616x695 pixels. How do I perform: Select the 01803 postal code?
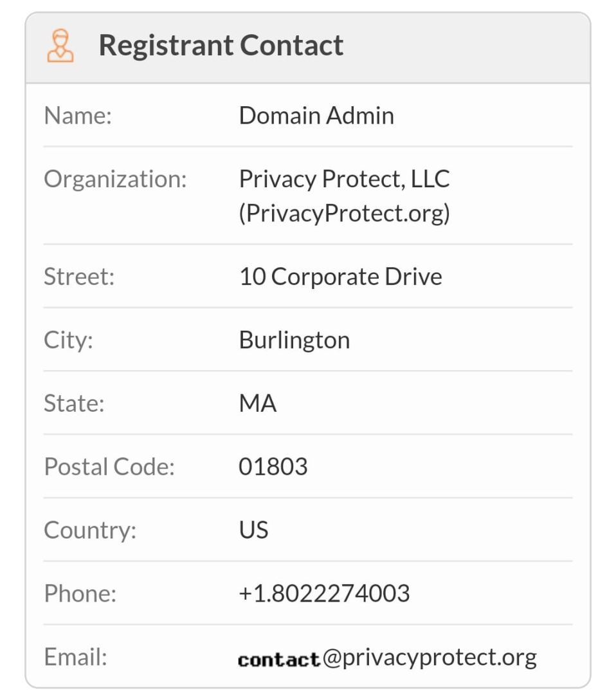tap(273, 467)
